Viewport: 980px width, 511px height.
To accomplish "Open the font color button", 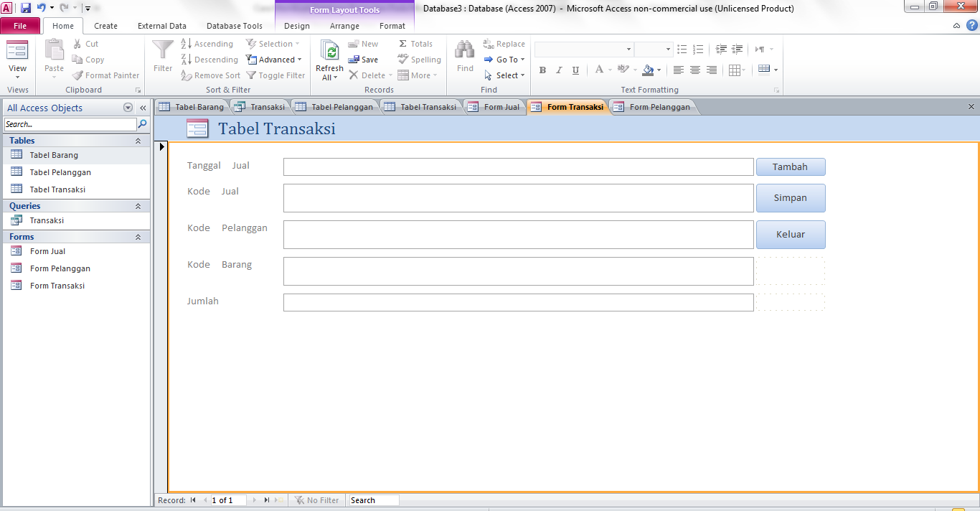I will [599, 70].
